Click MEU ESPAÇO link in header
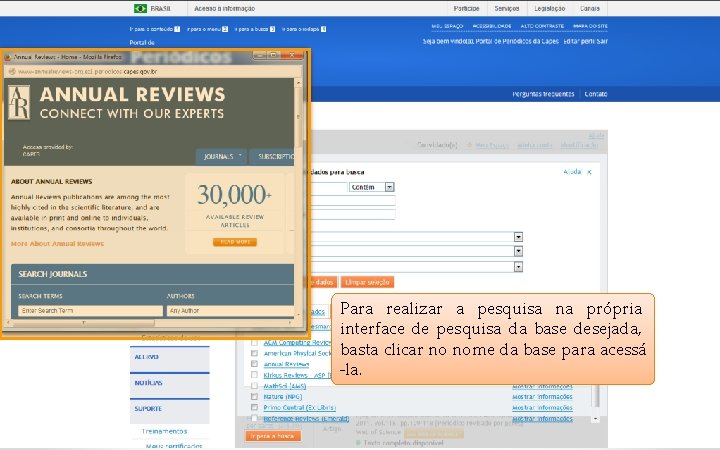Screen dimensions: 720x450 [x=447, y=26]
